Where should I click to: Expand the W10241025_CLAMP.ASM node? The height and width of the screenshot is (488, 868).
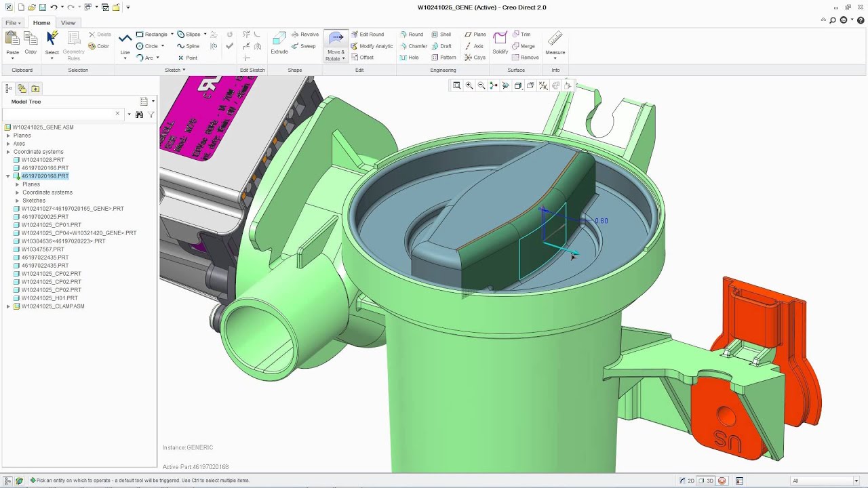8,306
